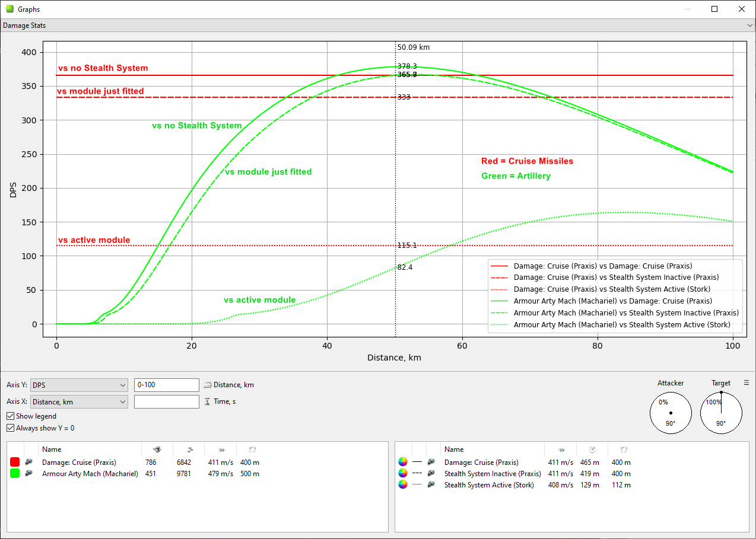The image size is (756, 539).
Task: Click the DPS column icon in attacker list header
Action: 157,449
